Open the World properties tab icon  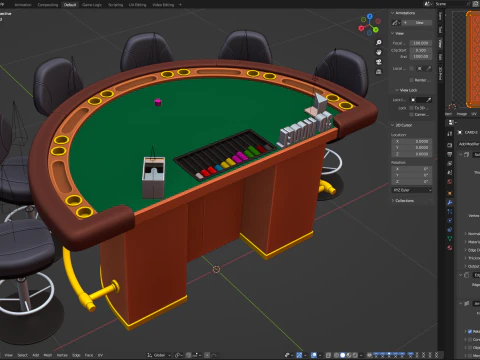[450, 181]
